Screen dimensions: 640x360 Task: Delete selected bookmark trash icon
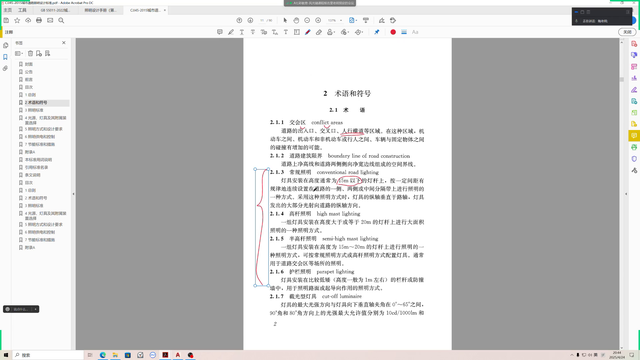click(30, 53)
